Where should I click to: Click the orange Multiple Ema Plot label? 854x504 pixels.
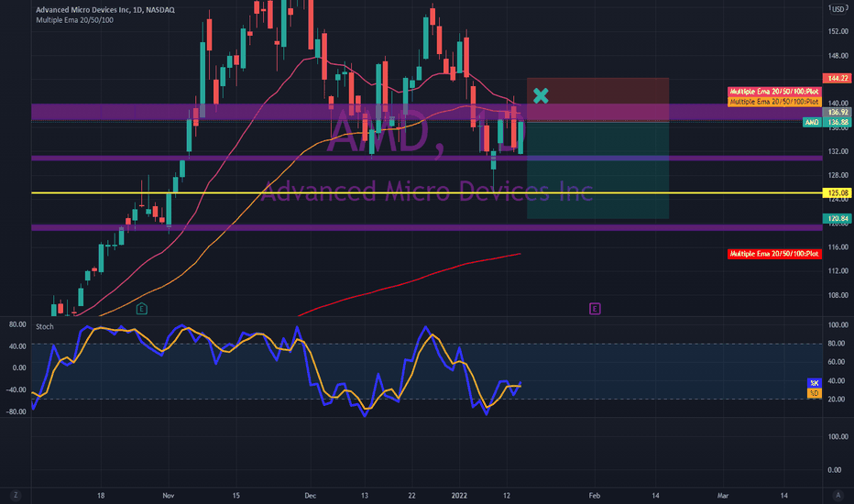coord(774,102)
